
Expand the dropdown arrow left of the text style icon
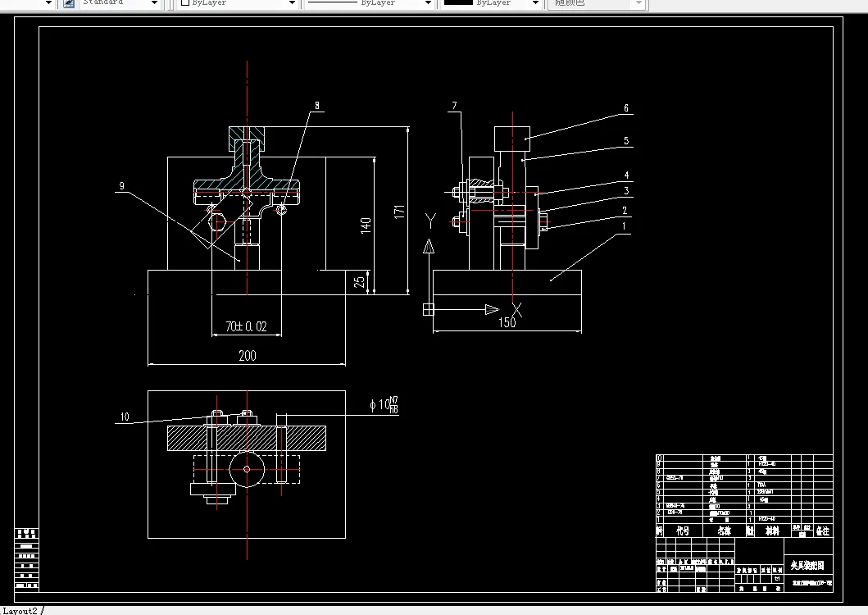48,2
